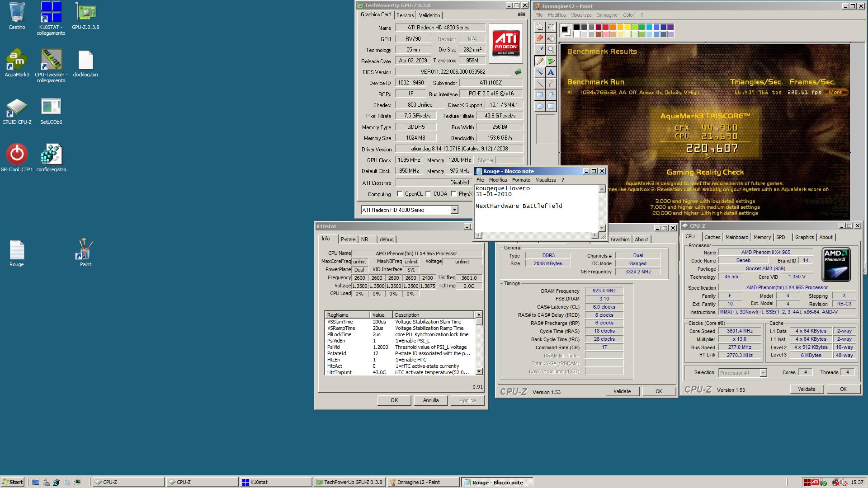This screenshot has height=488, width=868.
Task: Open the debug tab in K10stat
Action: click(387, 239)
